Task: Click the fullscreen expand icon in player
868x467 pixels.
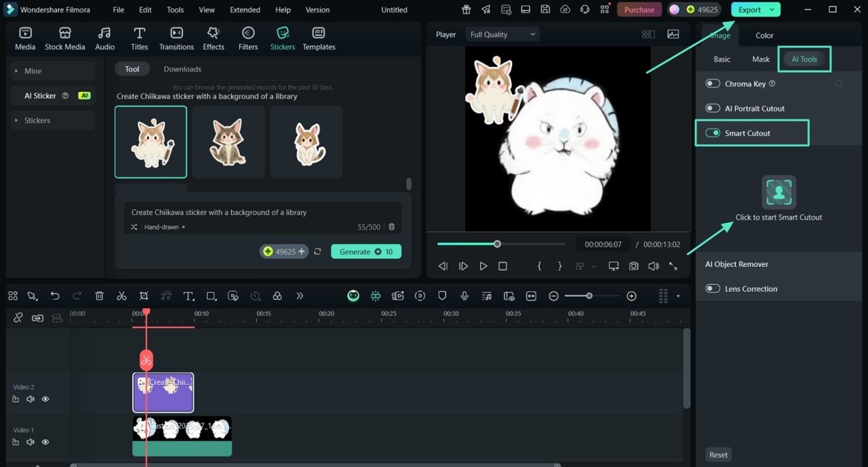Action: coord(673,266)
